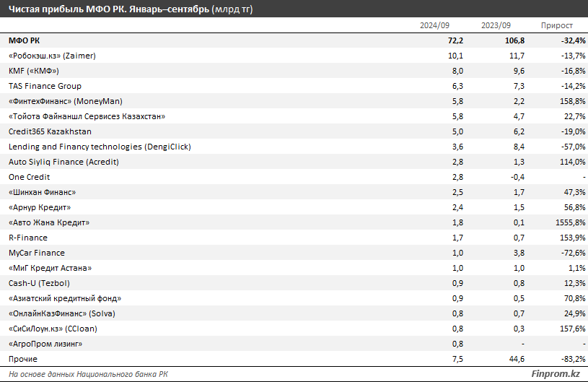
Task: Click growth 153,9% in the R-Finance row
Action: tap(574, 238)
